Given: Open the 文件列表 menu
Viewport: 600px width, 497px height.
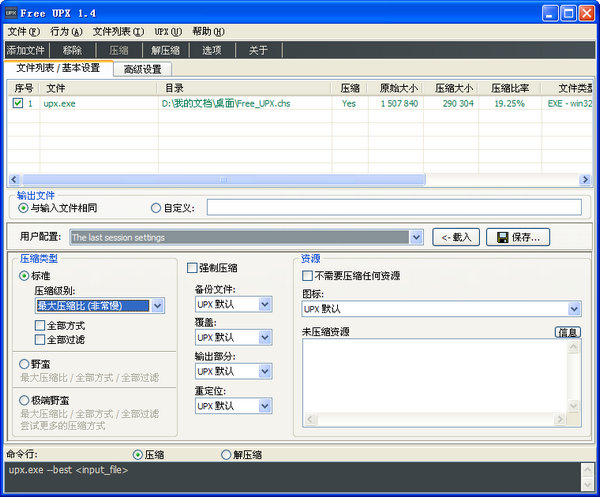Looking at the screenshot, I should (x=118, y=31).
